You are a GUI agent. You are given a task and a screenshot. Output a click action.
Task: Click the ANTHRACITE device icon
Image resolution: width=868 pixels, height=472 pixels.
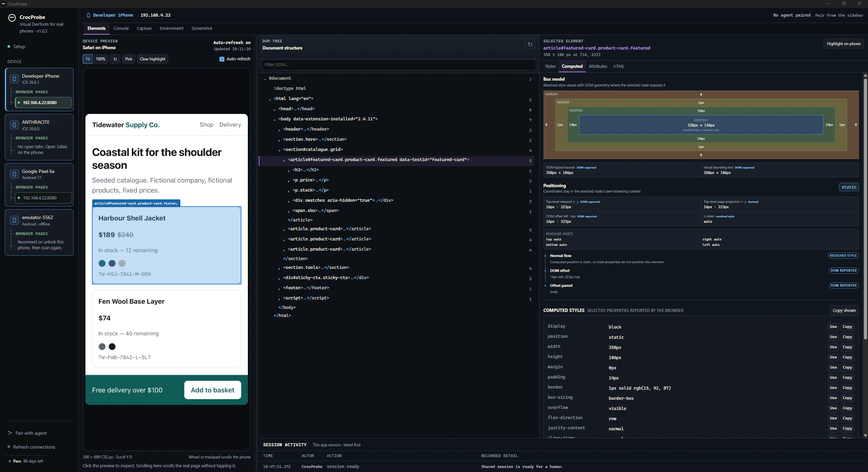click(x=14, y=125)
